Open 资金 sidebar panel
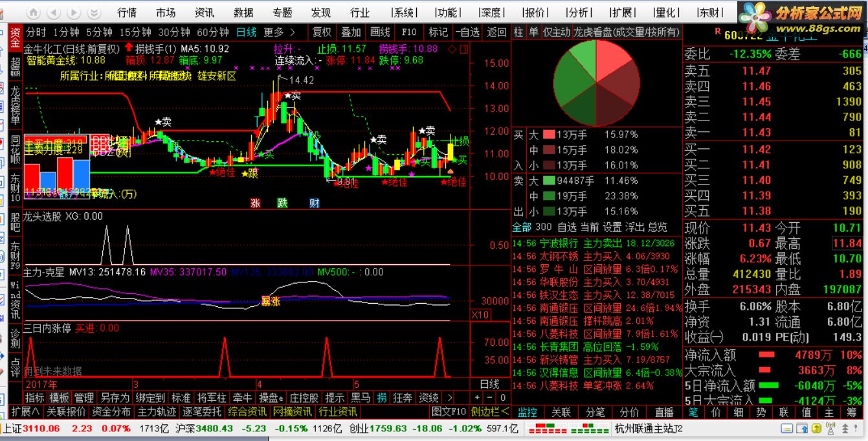 click(x=15, y=38)
